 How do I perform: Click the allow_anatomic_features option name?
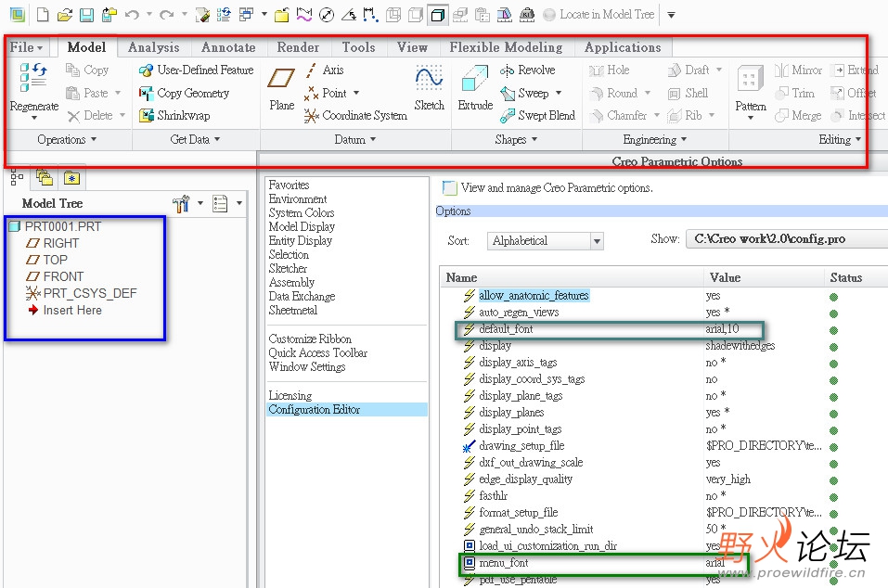[534, 296]
